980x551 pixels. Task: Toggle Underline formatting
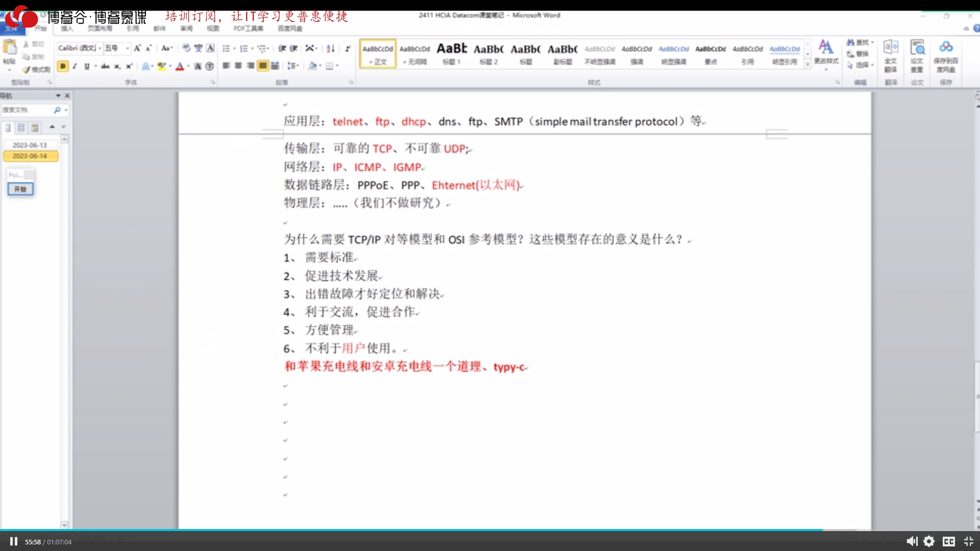(87, 66)
